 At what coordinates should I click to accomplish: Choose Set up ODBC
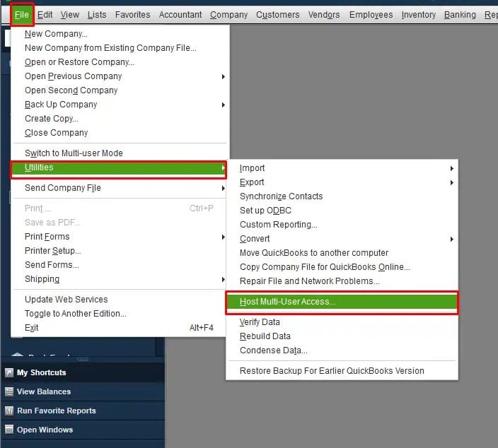click(x=342, y=211)
